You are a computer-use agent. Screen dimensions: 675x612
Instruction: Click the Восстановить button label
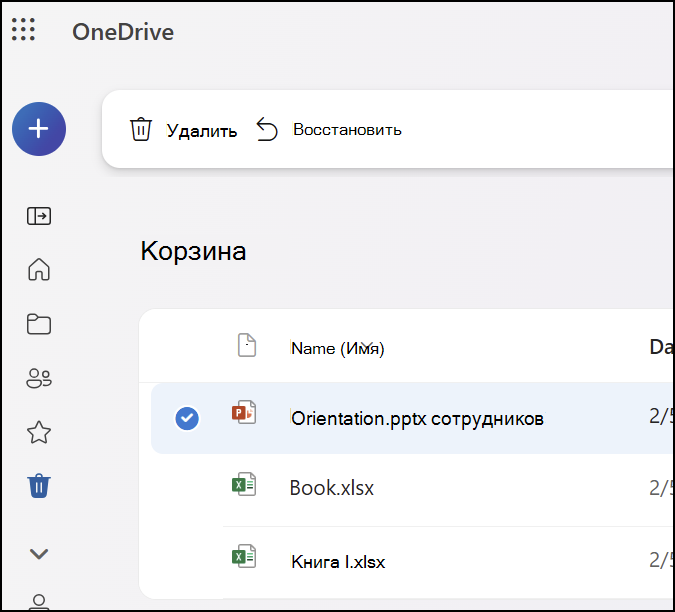coord(347,130)
